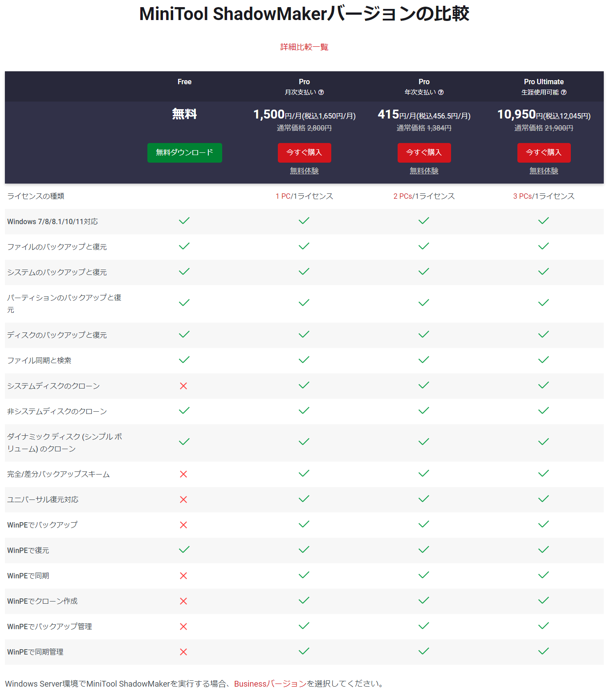610x700 pixels.
Task: Click the red X for WinPEでバックアップ in Free
Action: tap(183, 525)
